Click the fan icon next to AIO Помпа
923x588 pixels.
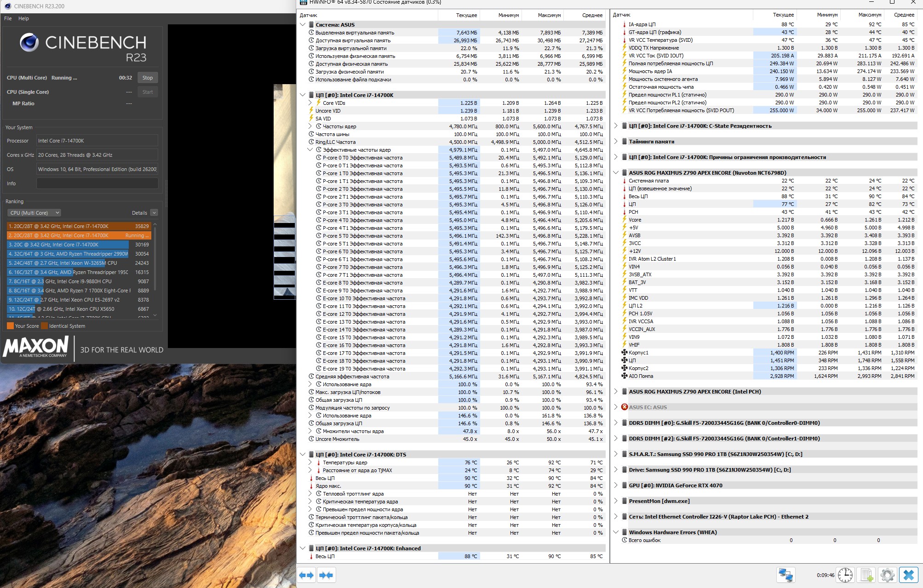click(x=624, y=376)
